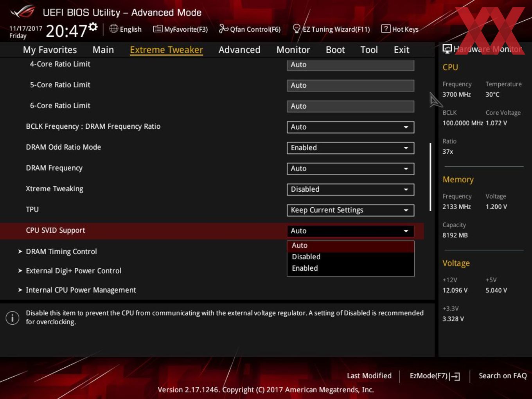Select Xtreme Tweaking row label
This screenshot has height=399, width=532.
coord(54,189)
